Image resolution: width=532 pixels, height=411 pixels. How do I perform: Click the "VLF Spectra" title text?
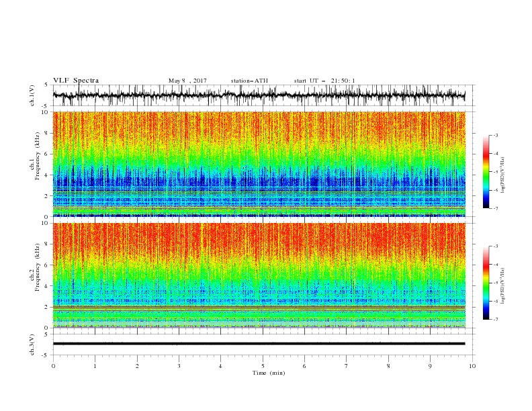pyautogui.click(x=76, y=81)
